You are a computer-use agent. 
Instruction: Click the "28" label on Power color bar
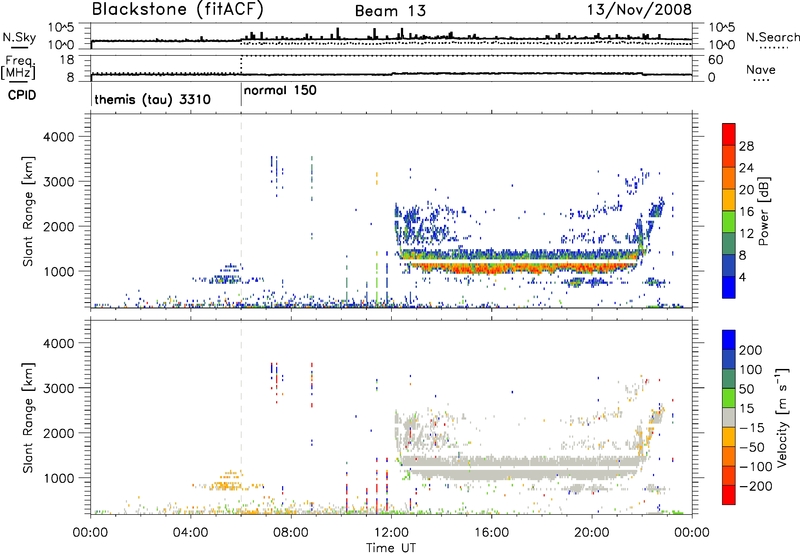[x=746, y=146]
